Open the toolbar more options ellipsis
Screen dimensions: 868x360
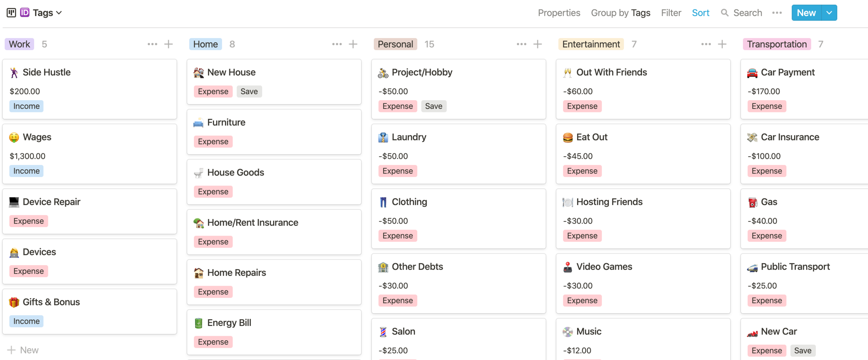point(777,13)
